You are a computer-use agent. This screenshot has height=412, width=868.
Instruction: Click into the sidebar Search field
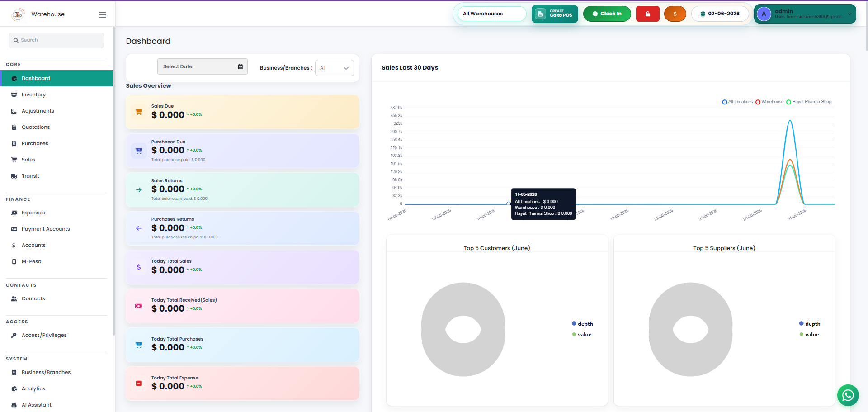coord(57,40)
